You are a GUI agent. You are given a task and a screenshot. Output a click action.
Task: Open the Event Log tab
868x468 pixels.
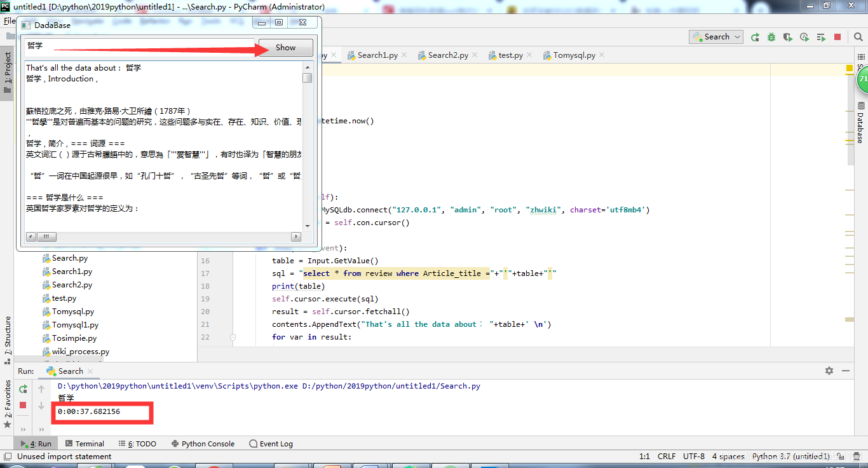(271, 444)
